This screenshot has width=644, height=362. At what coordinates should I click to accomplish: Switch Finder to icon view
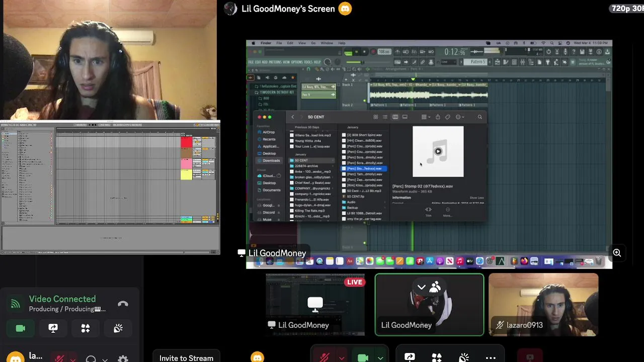coord(375,117)
